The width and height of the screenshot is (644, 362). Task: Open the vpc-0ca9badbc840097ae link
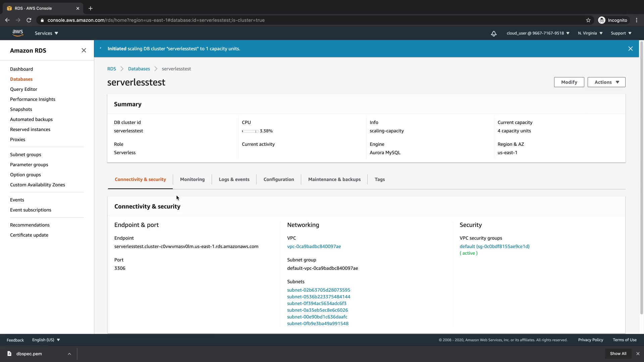314,246
